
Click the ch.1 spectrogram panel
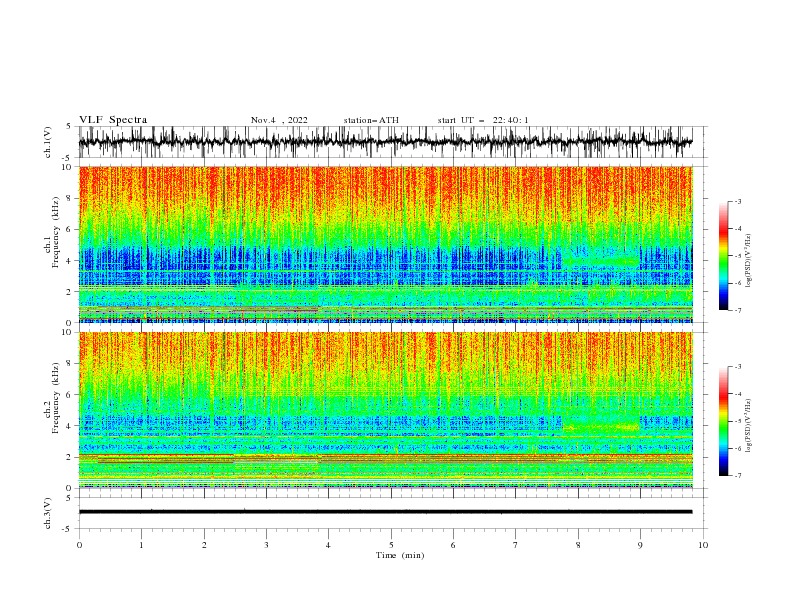click(x=385, y=244)
